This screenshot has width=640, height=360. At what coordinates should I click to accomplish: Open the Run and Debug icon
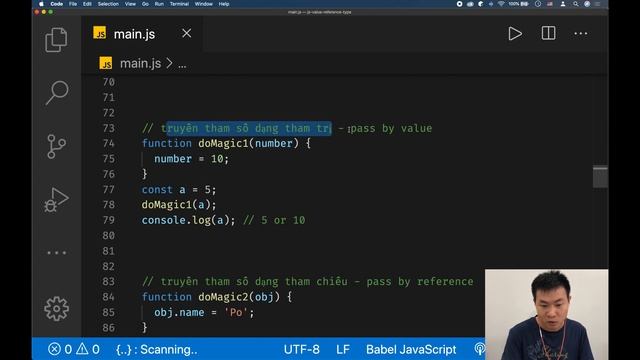[56, 200]
